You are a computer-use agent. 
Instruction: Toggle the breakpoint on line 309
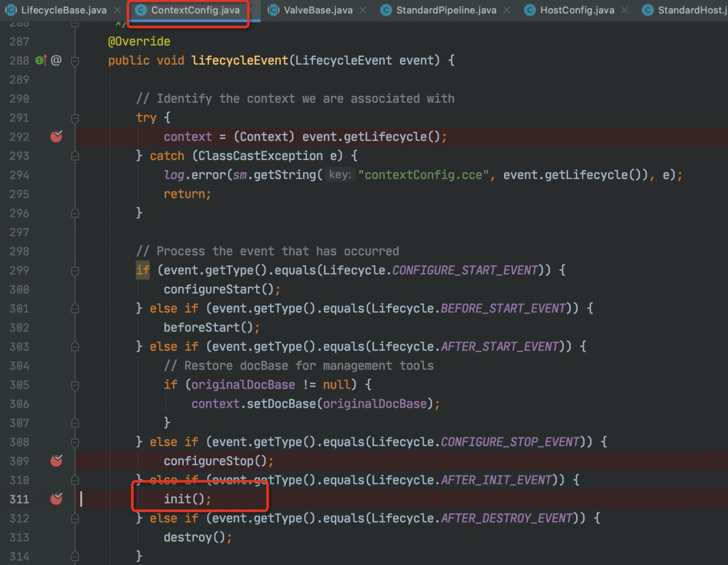[x=56, y=461]
